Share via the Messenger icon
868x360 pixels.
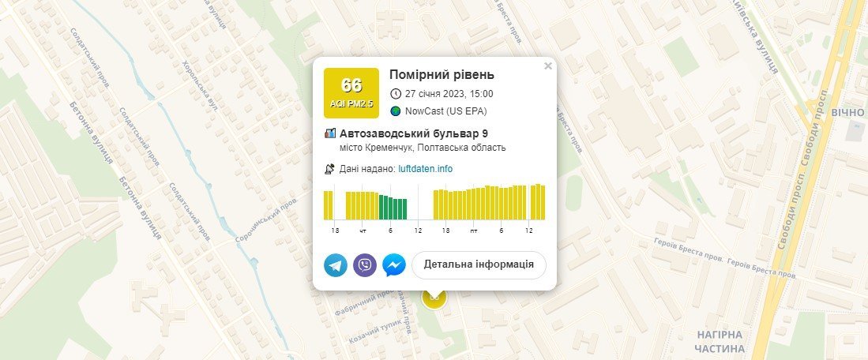(x=394, y=265)
